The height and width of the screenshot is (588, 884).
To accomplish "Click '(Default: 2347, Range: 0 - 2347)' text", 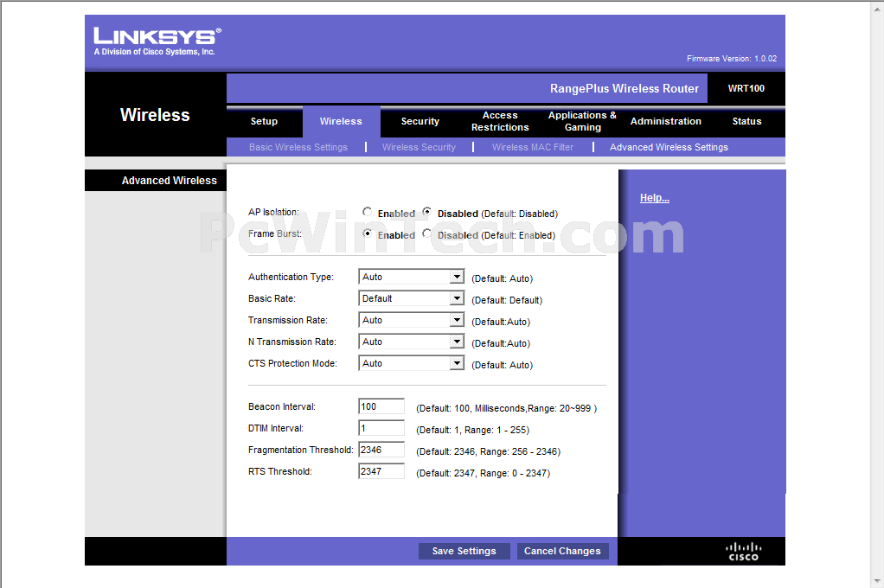I will 484,473.
